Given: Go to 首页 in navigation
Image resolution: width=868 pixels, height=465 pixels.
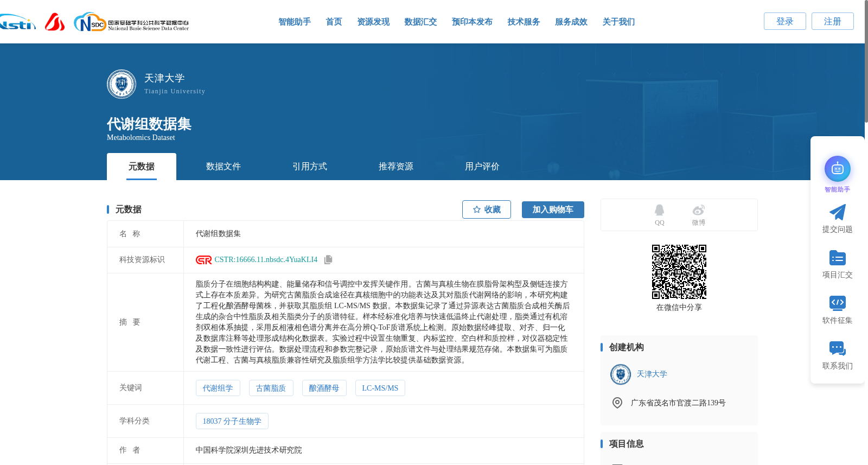Looking at the screenshot, I should (334, 22).
